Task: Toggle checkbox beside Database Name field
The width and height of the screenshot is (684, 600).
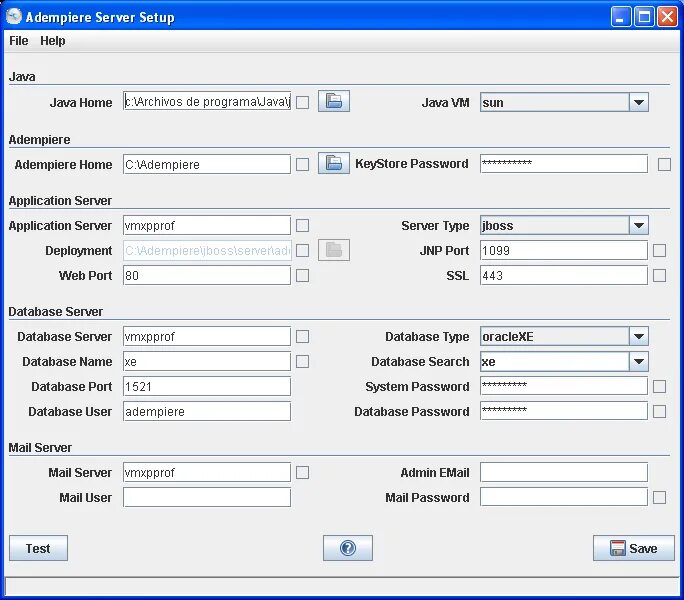Action: click(x=302, y=361)
